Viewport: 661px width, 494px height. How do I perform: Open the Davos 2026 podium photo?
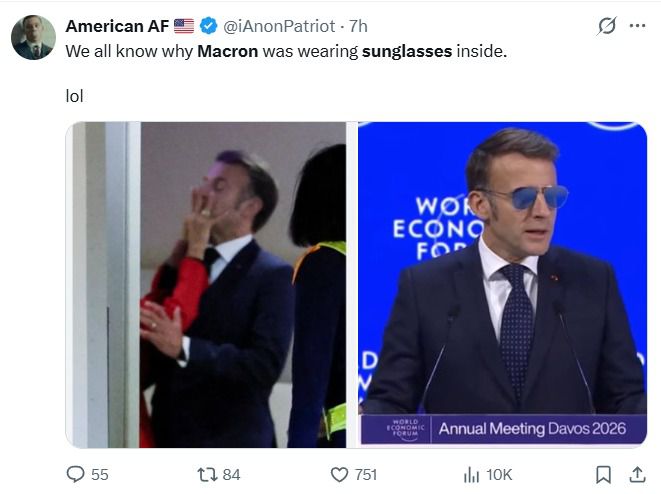click(x=503, y=284)
